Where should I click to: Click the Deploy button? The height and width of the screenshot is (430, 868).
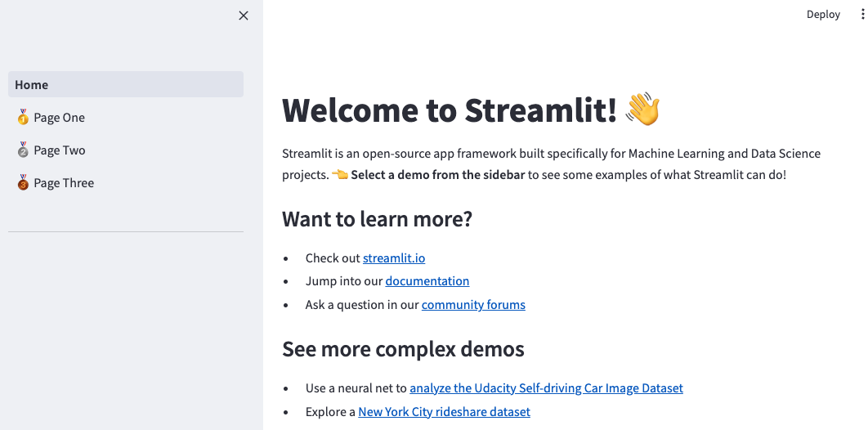pyautogui.click(x=823, y=15)
